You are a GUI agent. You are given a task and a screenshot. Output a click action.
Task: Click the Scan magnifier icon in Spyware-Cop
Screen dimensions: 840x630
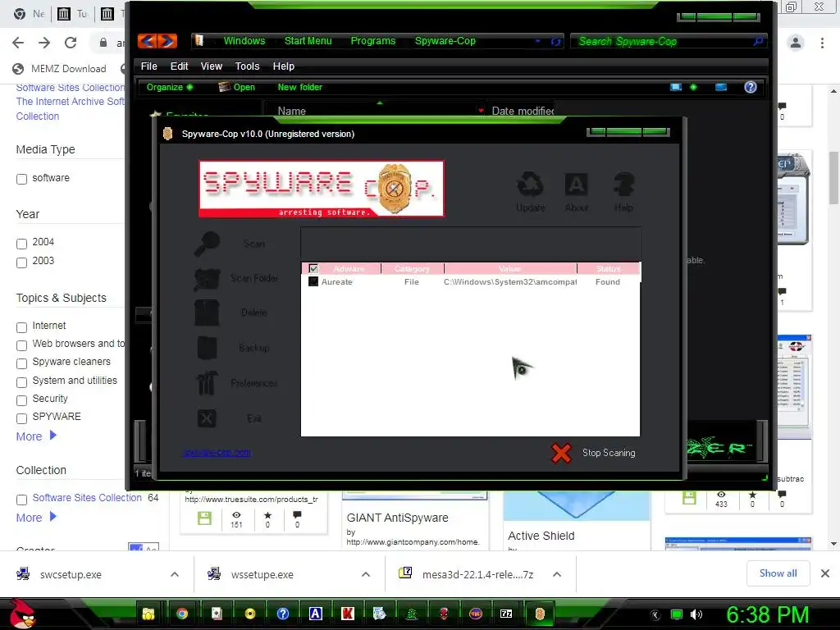[207, 244]
